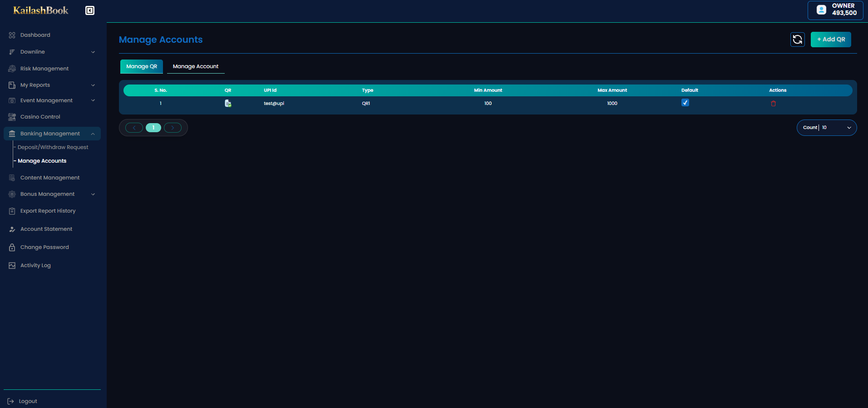Image resolution: width=868 pixels, height=408 pixels.
Task: Click the Change Password lock icon
Action: [x=12, y=247]
